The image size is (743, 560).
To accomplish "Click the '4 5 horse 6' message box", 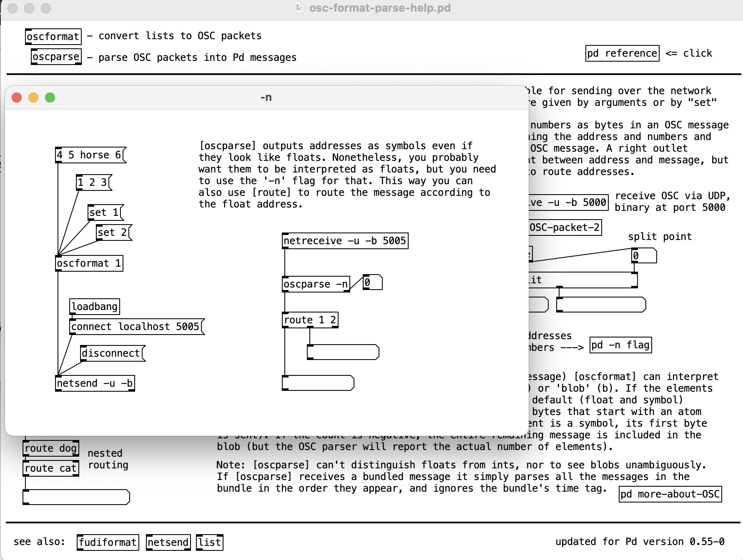I will point(90,155).
